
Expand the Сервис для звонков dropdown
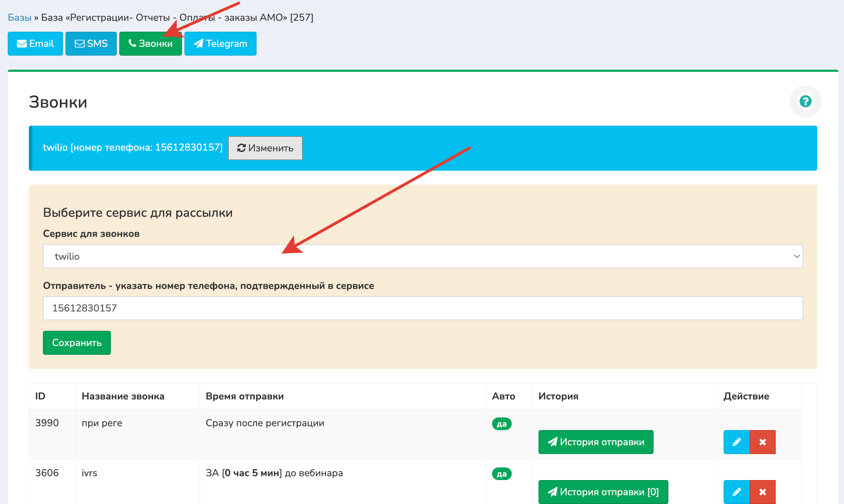point(422,256)
